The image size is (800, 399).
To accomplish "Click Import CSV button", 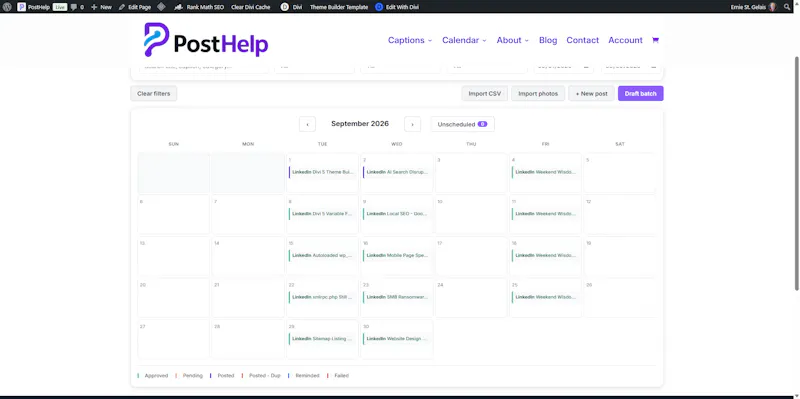I will point(485,93).
